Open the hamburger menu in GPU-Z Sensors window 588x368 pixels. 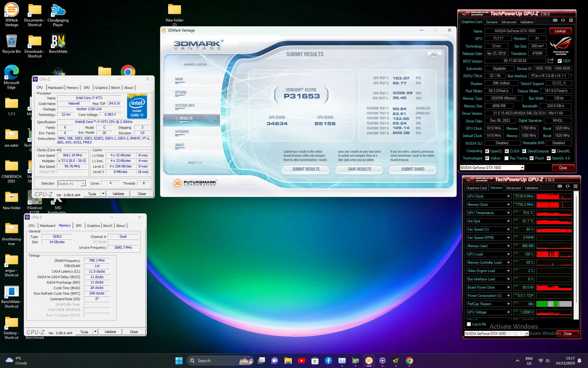pyautogui.click(x=575, y=186)
